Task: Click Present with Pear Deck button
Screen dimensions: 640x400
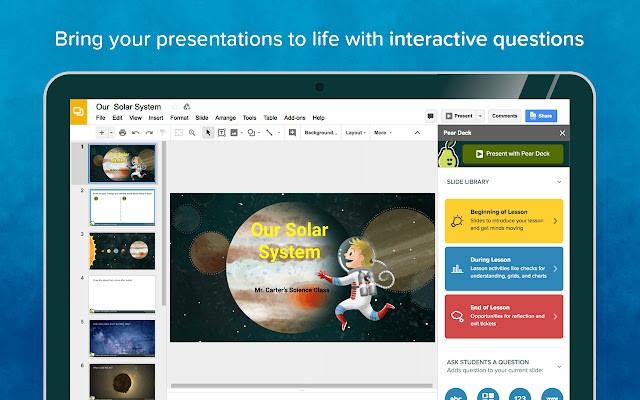Action: (512, 154)
